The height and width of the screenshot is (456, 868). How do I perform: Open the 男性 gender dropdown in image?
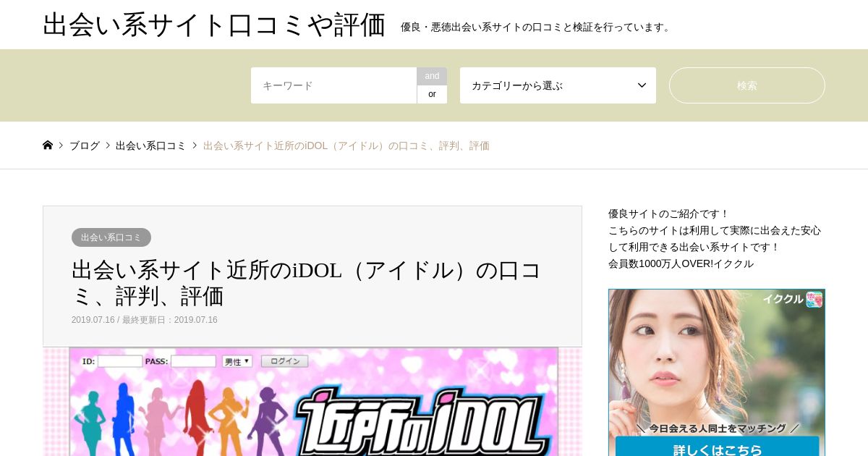tap(237, 361)
